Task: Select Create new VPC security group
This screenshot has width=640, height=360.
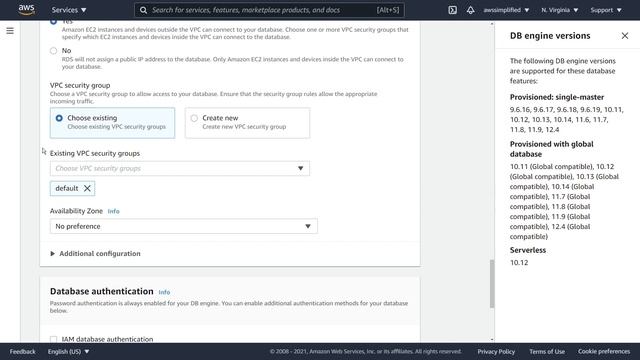Action: click(247, 123)
